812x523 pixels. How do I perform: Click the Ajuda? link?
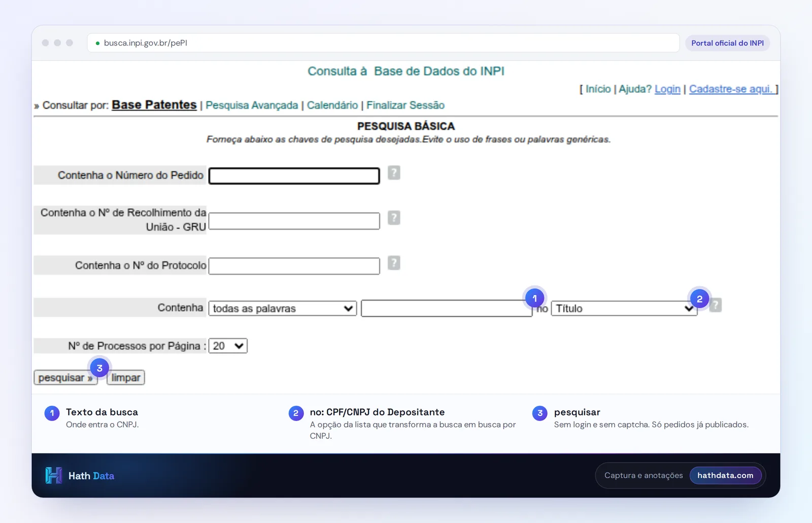click(x=635, y=89)
